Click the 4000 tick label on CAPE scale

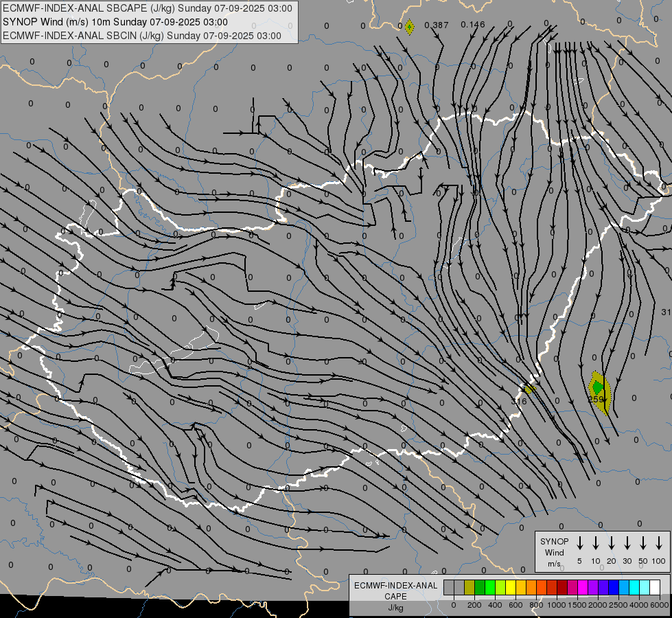click(639, 605)
